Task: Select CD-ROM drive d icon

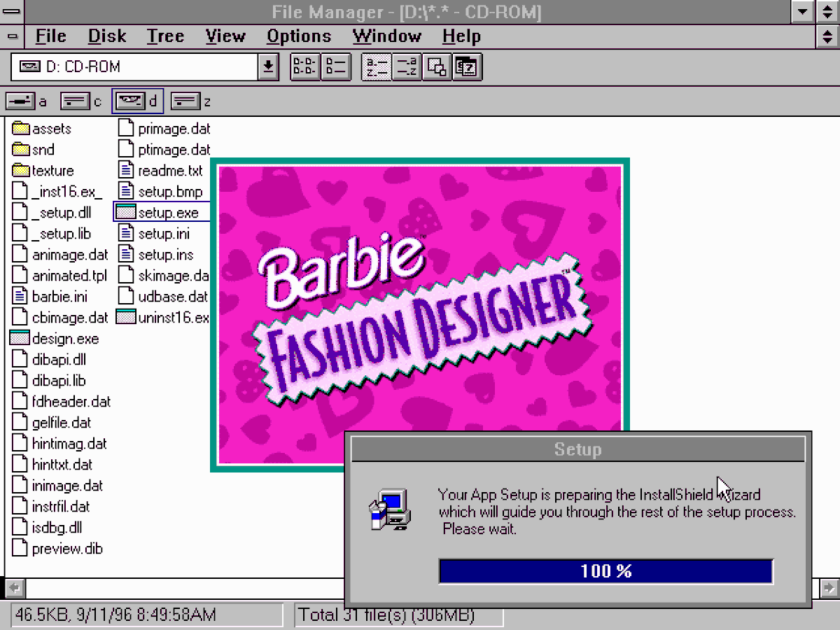Action: coord(130,101)
